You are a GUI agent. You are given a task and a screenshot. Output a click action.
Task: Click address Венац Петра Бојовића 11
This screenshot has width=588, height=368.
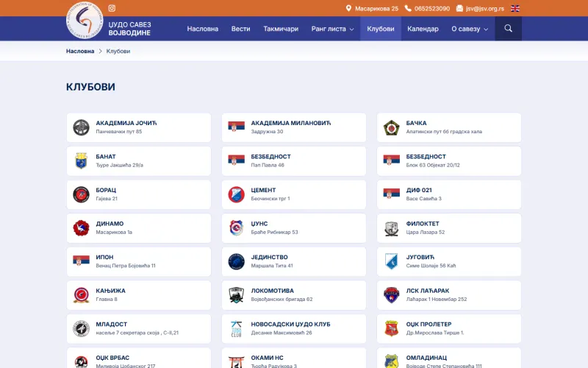[x=126, y=266]
